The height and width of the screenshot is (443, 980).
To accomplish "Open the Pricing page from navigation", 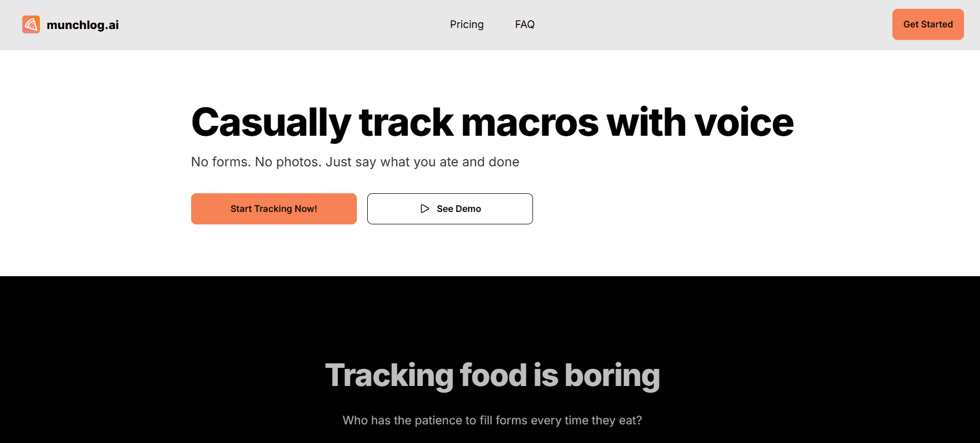I will click(466, 24).
